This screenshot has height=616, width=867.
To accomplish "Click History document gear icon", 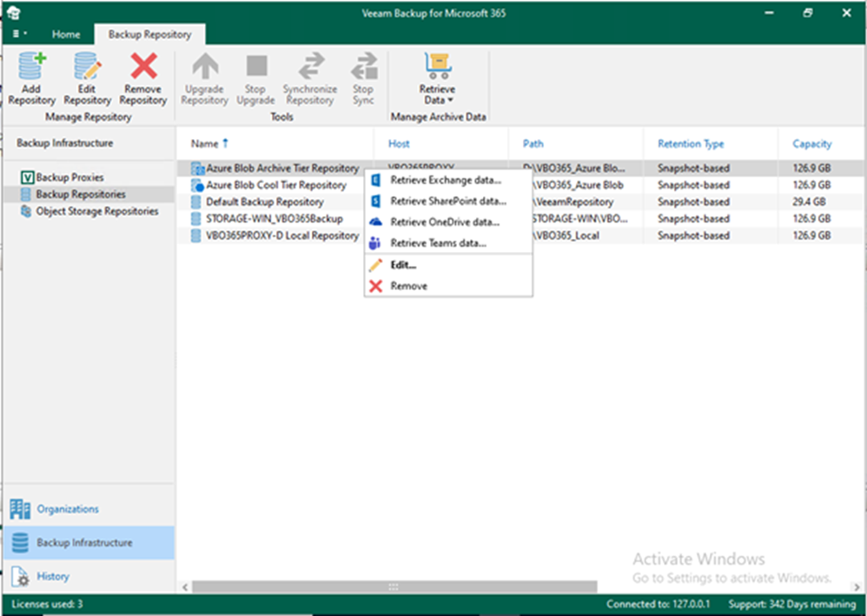I will [21, 576].
